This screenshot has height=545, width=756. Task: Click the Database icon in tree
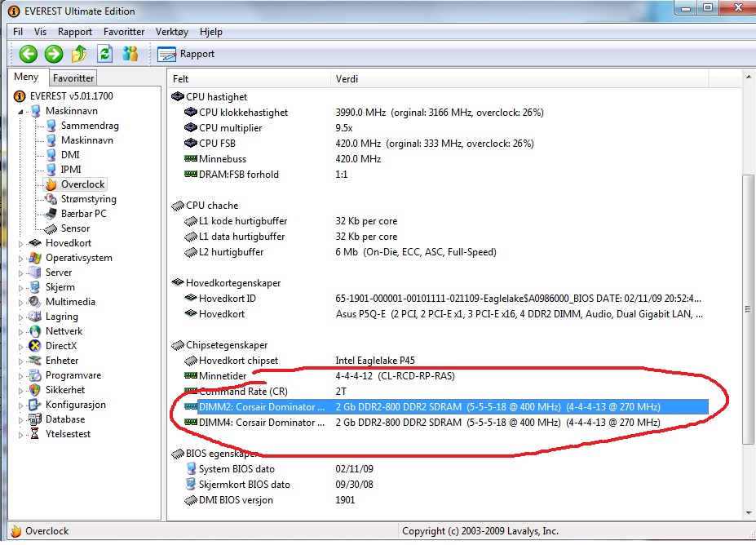tap(35, 419)
